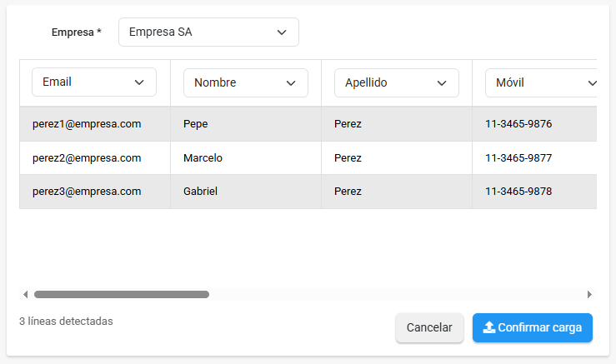Click the horizontal scrollbar thumb
The width and height of the screenshot is (616, 364).
pyautogui.click(x=122, y=294)
